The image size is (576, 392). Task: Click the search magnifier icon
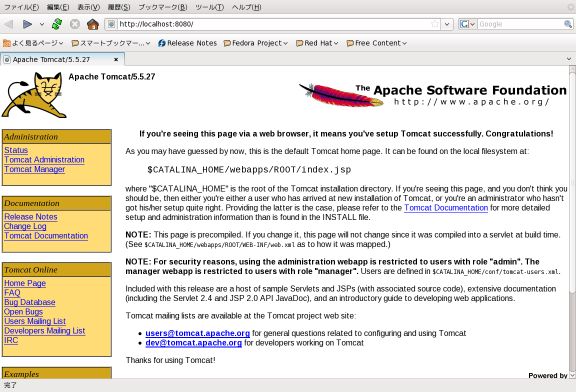click(x=568, y=24)
